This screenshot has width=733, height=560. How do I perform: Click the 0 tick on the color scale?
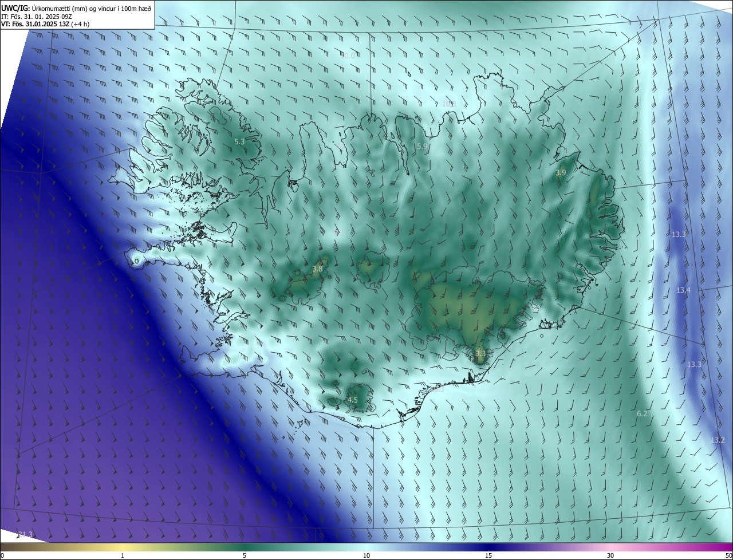[2, 555]
